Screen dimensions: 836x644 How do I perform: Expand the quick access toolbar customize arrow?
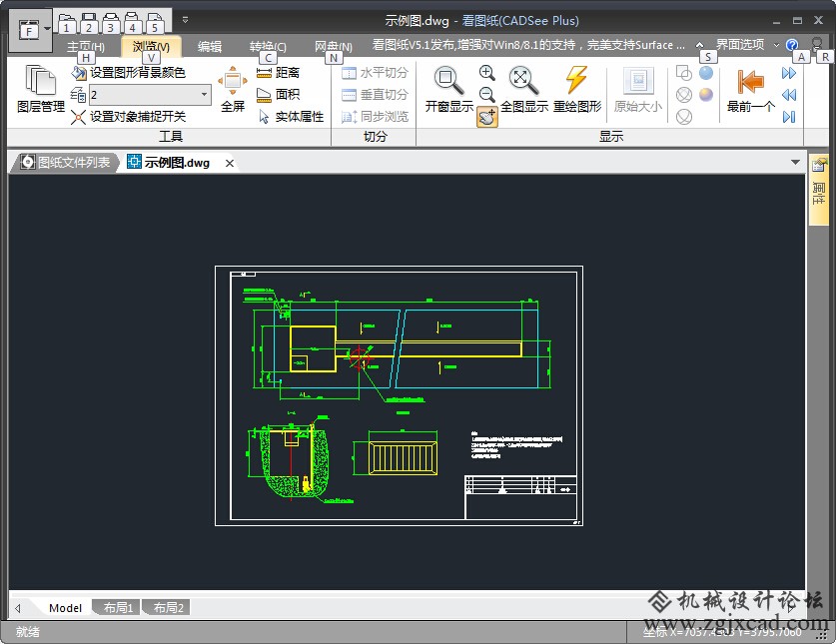coord(185,20)
